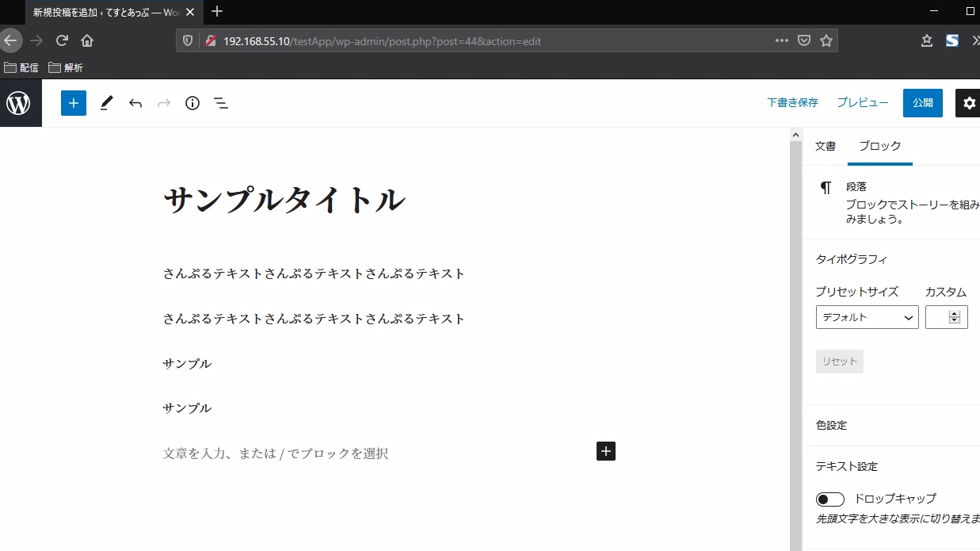Toggle the ドロップキャップ switch
980x551 pixels.
[830, 499]
